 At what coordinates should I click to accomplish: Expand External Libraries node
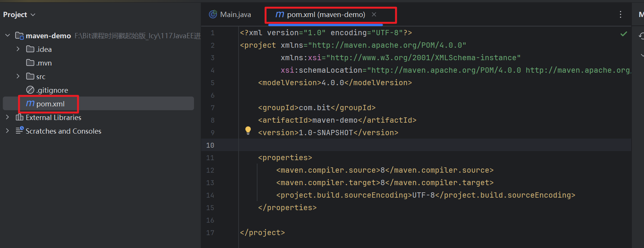pyautogui.click(x=8, y=117)
